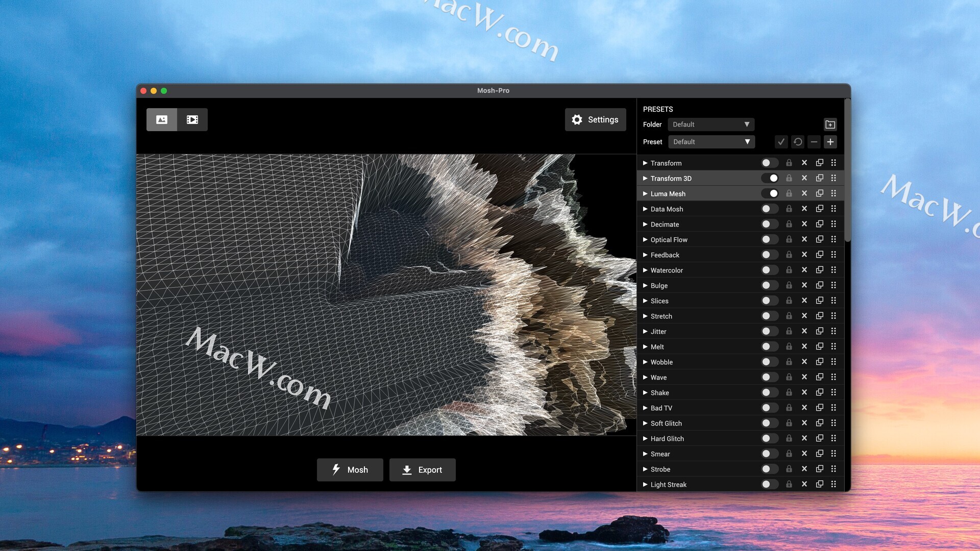
Task: Open the Preset dropdown
Action: (711, 142)
